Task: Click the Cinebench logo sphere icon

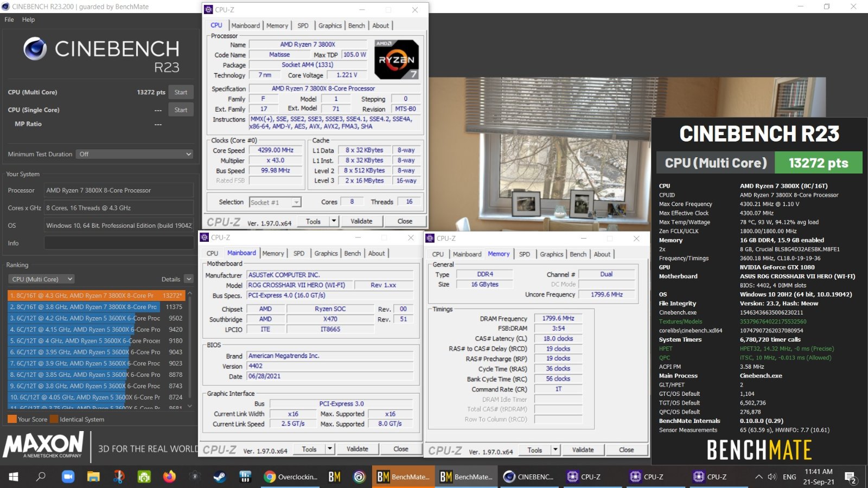Action: point(35,49)
